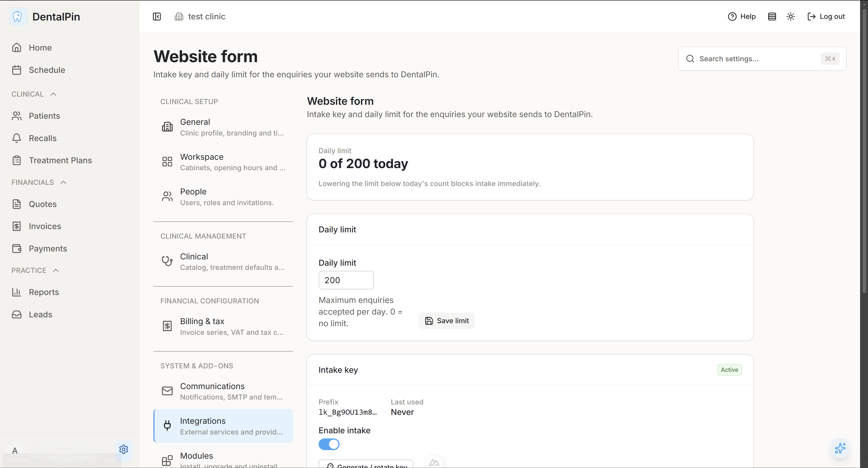Open settings gear at sidebar bottom
Viewport: 868px width, 468px height.
click(124, 449)
